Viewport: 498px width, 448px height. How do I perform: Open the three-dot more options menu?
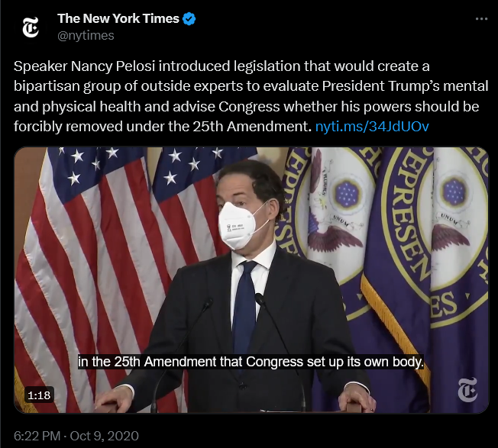click(481, 19)
